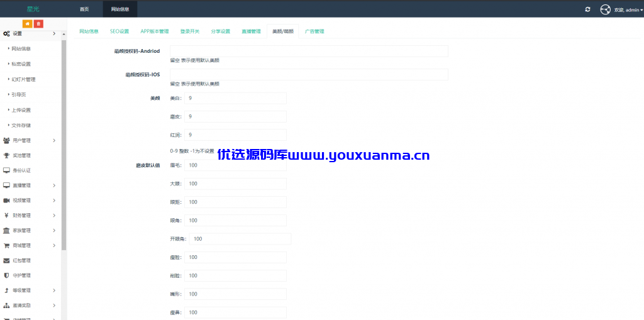
Task: Open the 直播管理 settings tab
Action: pyautogui.click(x=251, y=31)
